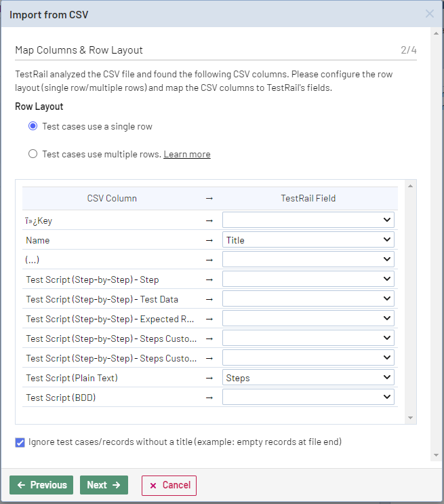Click the Next button
This screenshot has height=504, width=444.
point(104,485)
